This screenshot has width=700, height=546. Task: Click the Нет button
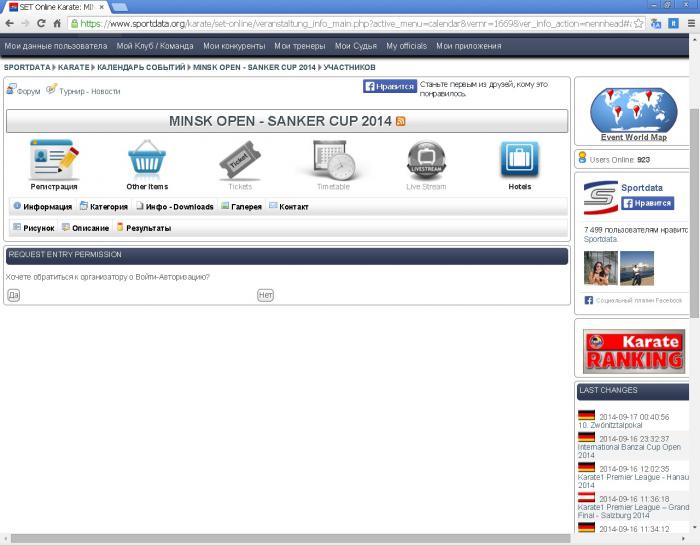[266, 295]
